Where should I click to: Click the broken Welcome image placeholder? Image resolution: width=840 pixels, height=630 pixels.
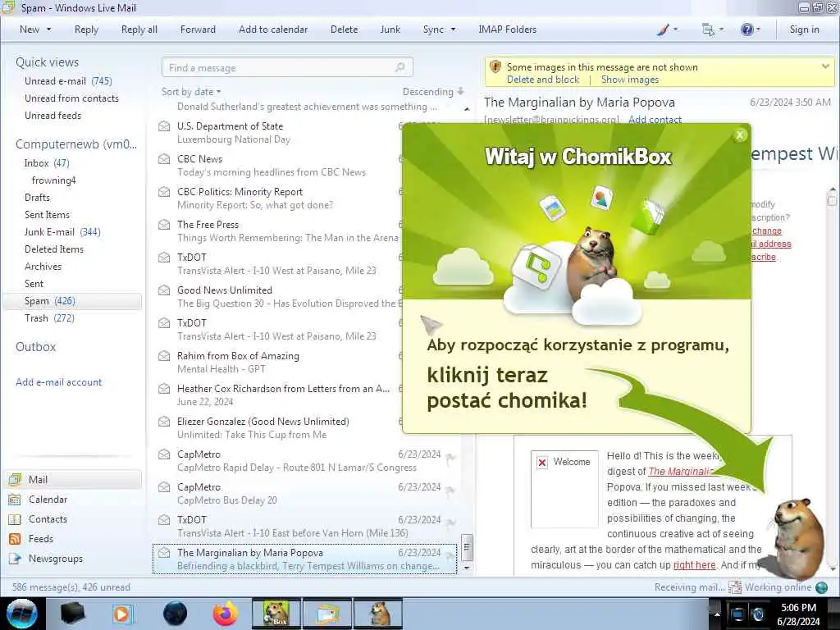coord(564,489)
